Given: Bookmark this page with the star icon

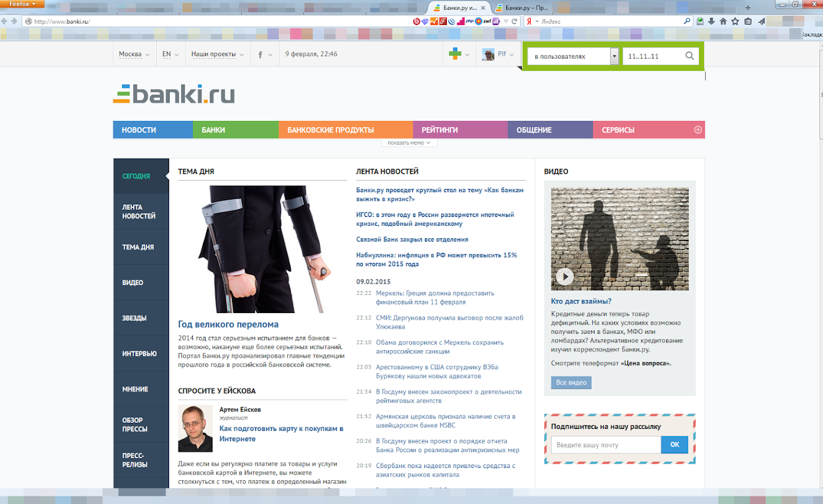Looking at the screenshot, I should [x=735, y=21].
